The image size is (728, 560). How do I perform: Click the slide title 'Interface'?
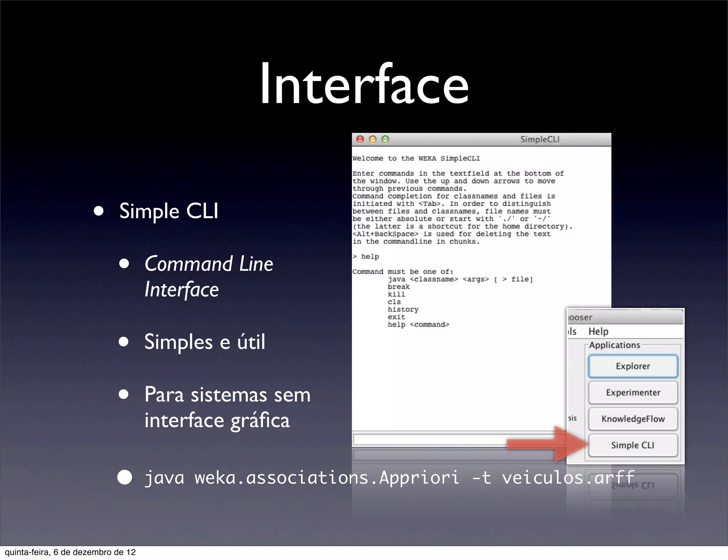click(364, 84)
